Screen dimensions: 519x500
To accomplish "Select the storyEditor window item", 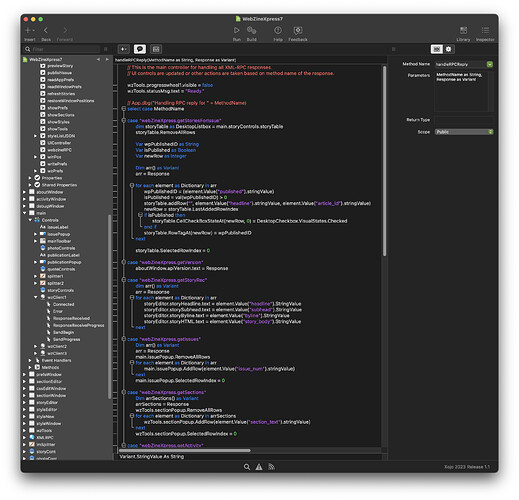I will 47,403.
